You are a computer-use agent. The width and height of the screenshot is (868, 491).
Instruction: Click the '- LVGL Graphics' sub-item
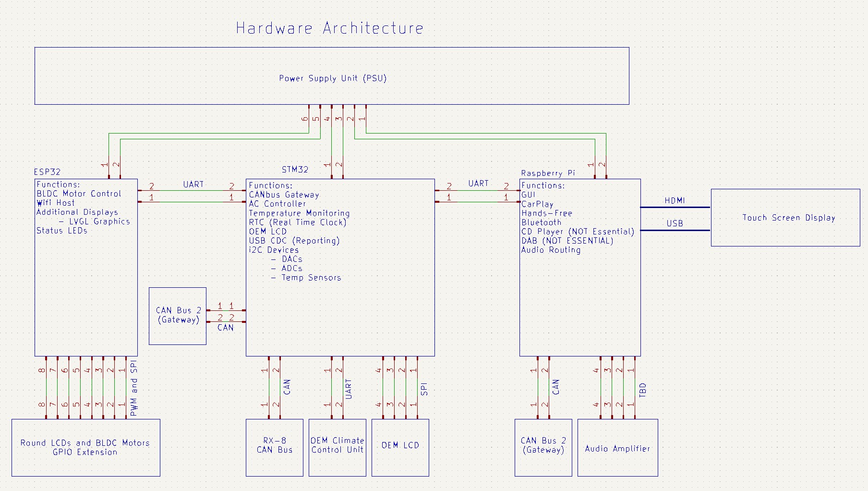pos(94,221)
